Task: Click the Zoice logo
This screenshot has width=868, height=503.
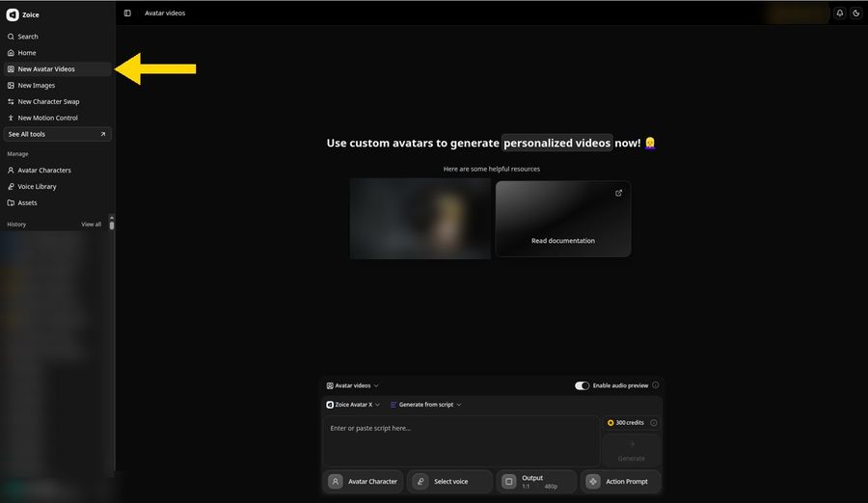Action: pos(13,15)
